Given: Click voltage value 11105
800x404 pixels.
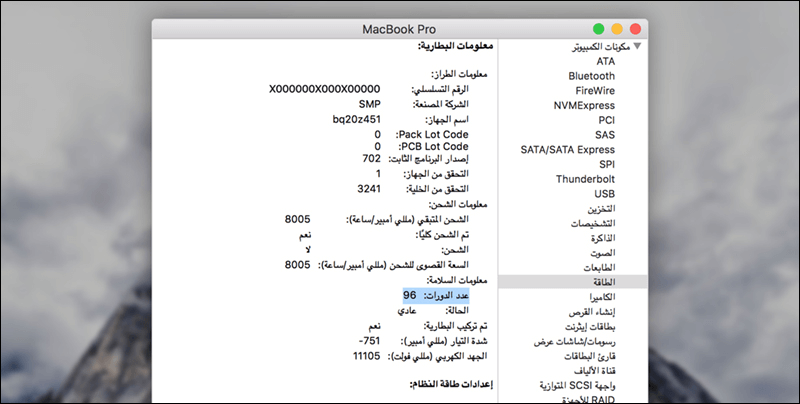Looking at the screenshot, I should pos(367,356).
